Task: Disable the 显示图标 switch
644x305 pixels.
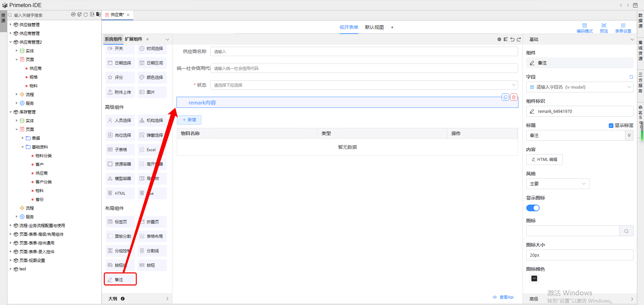Action: (x=533, y=208)
